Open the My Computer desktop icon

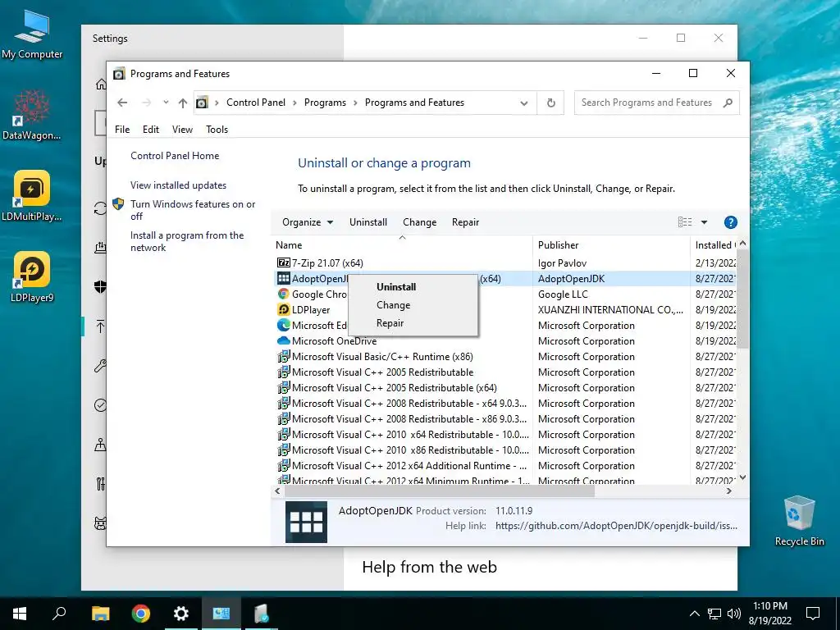click(x=32, y=34)
